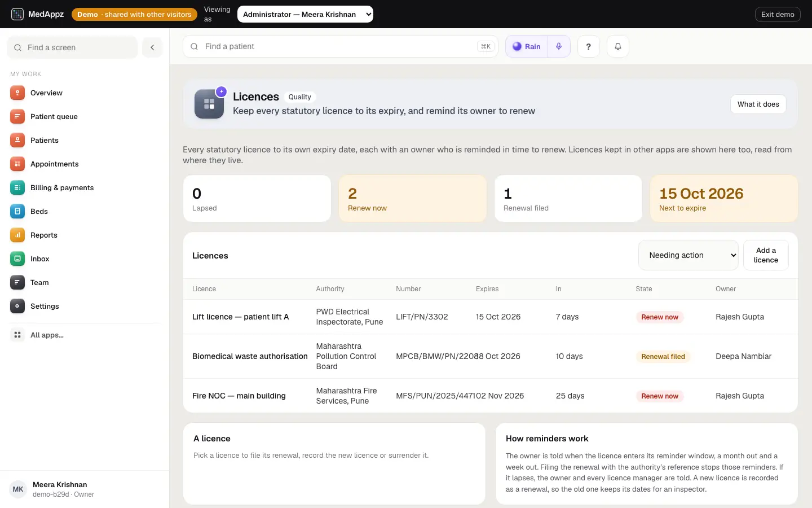Select the Next to expire card
The width and height of the screenshot is (812, 508).
pyautogui.click(x=724, y=198)
